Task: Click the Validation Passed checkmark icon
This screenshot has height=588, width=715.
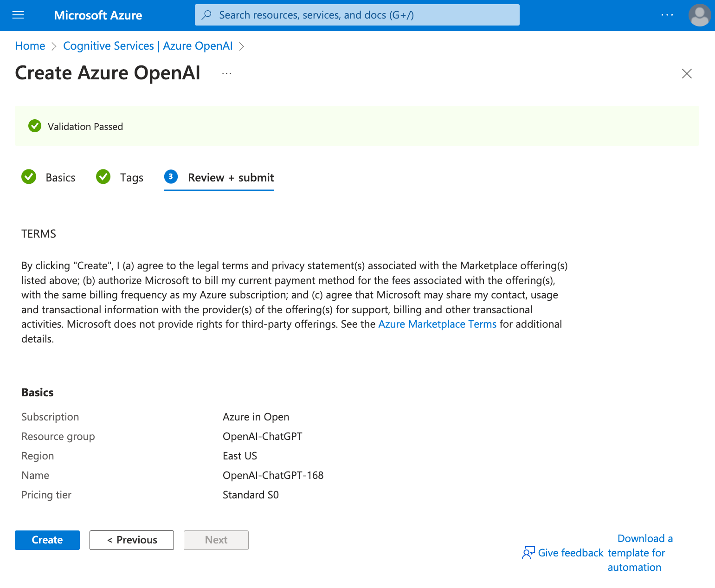Action: [35, 126]
